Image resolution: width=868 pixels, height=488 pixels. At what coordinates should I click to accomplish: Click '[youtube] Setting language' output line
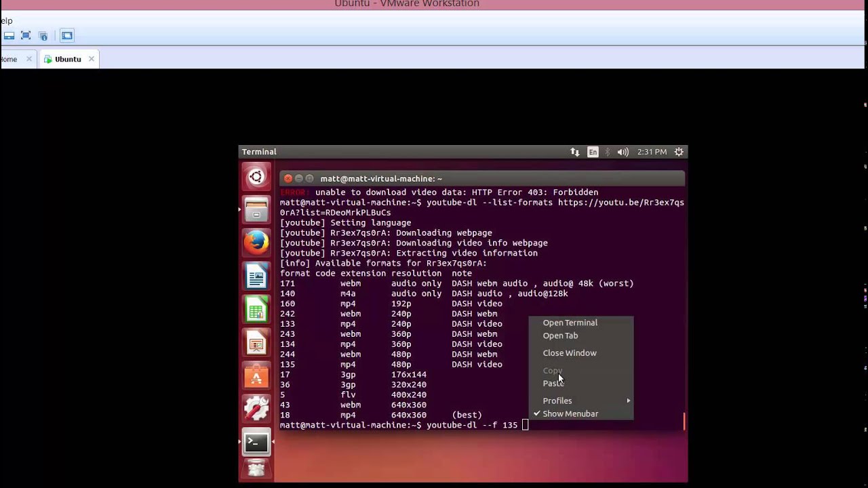click(345, 223)
